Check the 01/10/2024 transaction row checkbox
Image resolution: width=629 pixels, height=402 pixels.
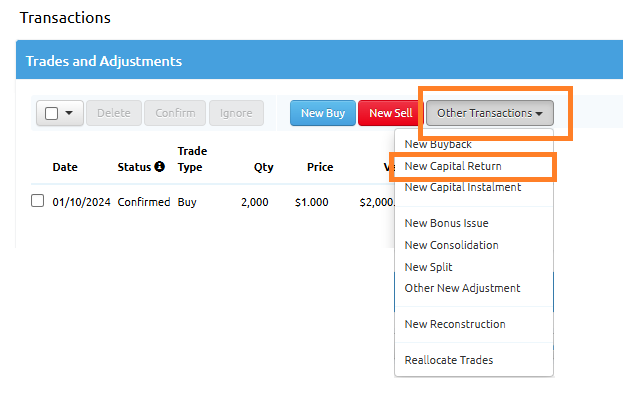pyautogui.click(x=37, y=201)
